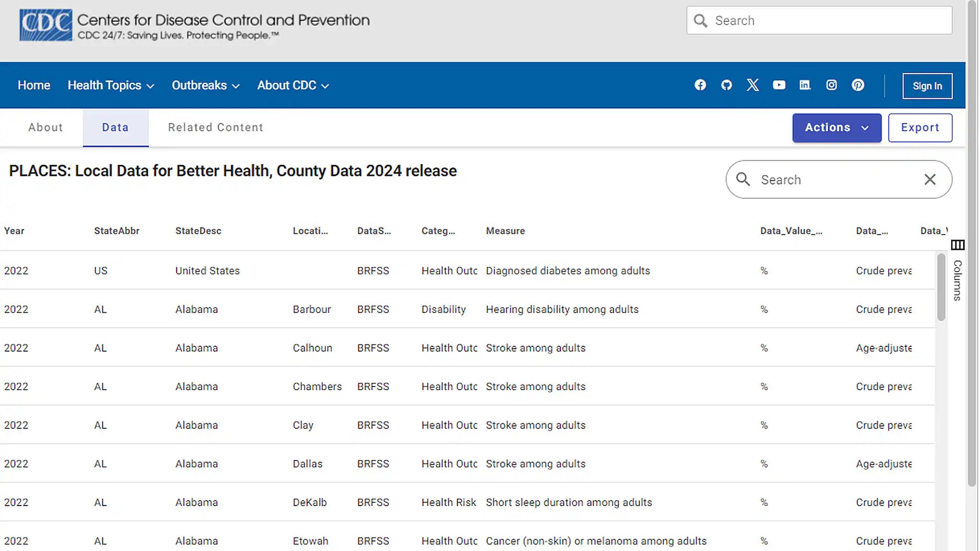Open CDC's YouTube channel icon
980x551 pixels.
point(779,85)
